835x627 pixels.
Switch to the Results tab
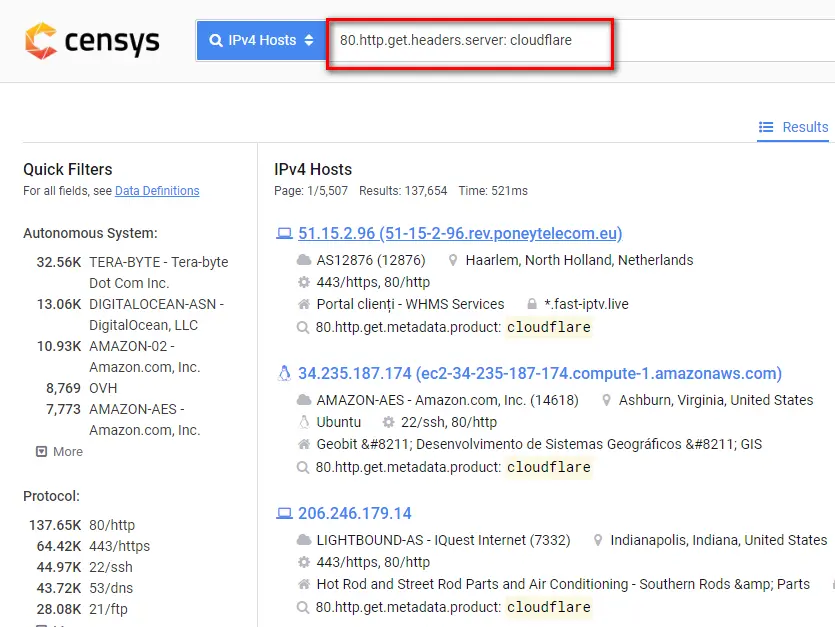(793, 127)
